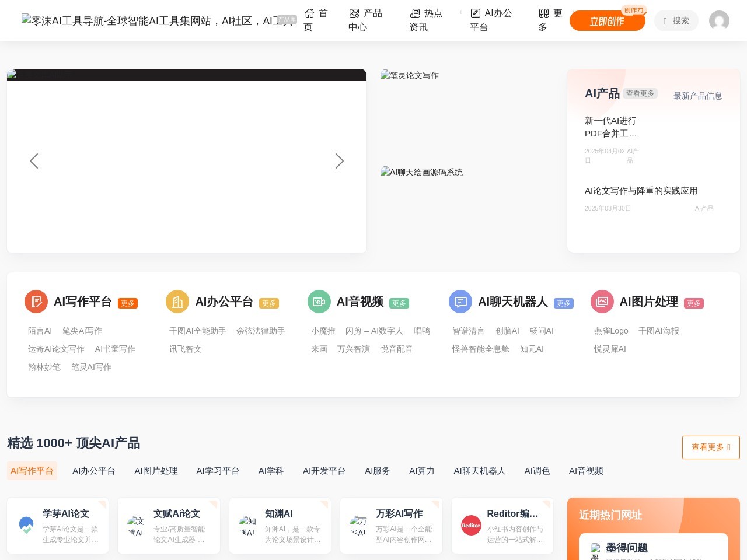Select the AI办公平台 filter tab
The image size is (747, 560).
pyautogui.click(x=94, y=471)
